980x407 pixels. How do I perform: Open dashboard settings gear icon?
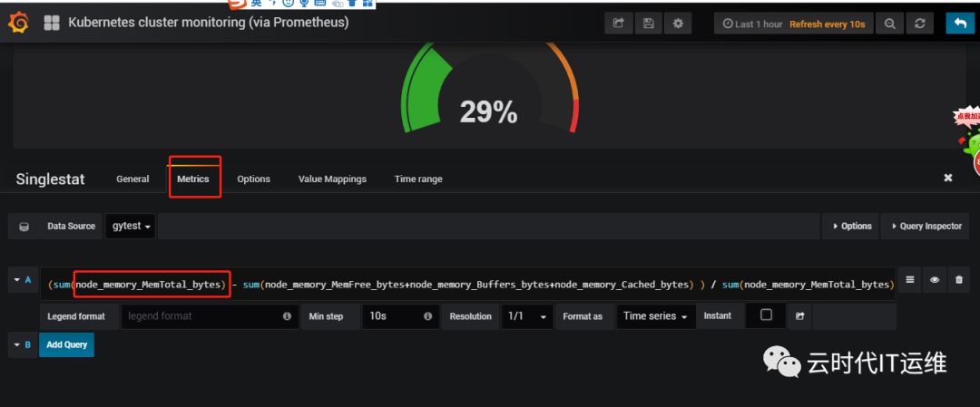pos(678,23)
